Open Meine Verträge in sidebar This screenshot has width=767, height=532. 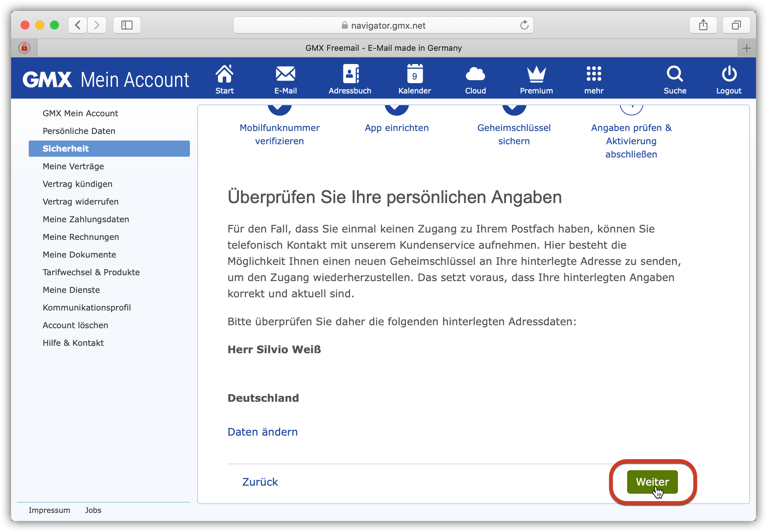coord(73,166)
